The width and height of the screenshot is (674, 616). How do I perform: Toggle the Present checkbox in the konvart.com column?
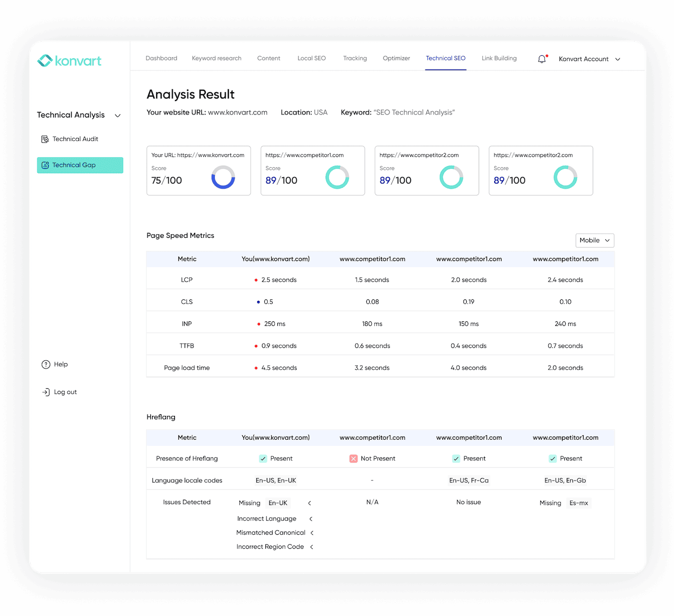pyautogui.click(x=263, y=458)
